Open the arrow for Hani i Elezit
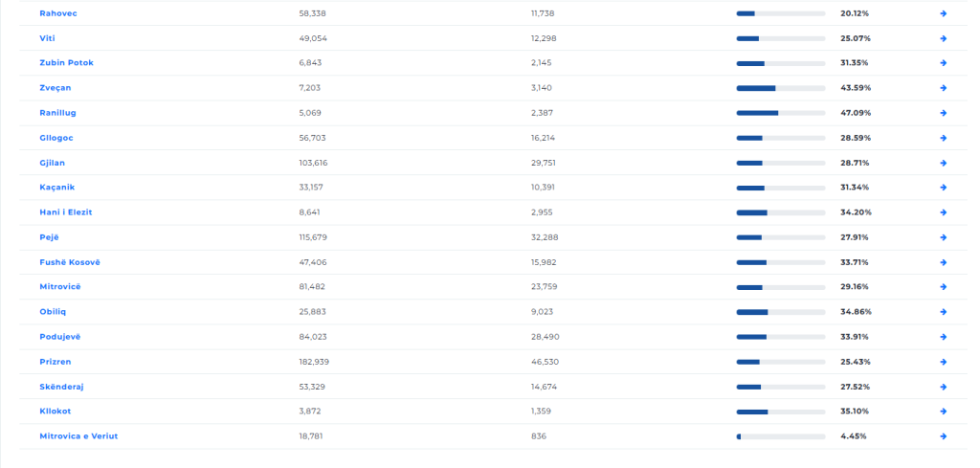The width and height of the screenshot is (980, 468). pos(943,212)
